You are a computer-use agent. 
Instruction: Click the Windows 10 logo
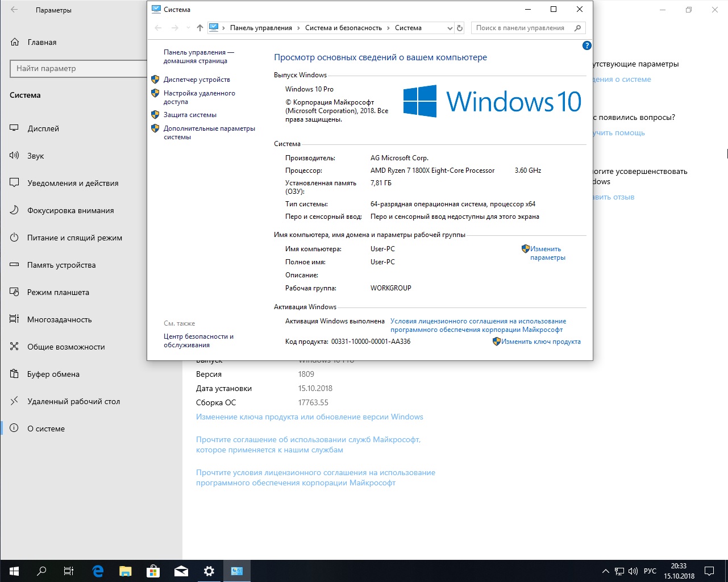click(492, 102)
